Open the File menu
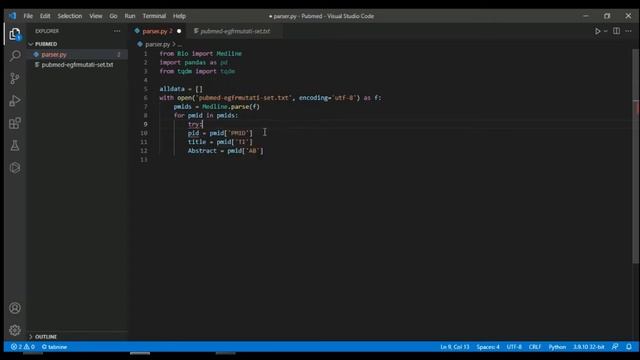The height and width of the screenshot is (360, 640). pyautogui.click(x=28, y=16)
